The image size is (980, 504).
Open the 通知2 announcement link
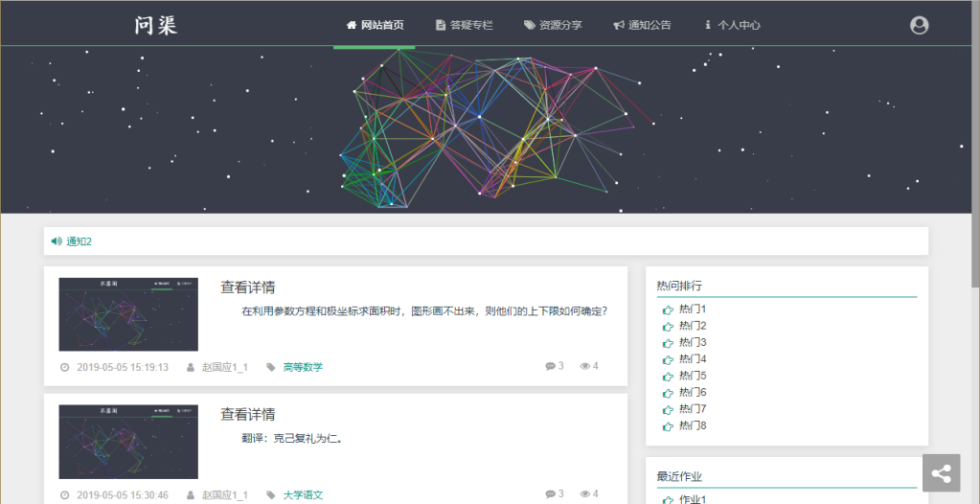pyautogui.click(x=79, y=241)
